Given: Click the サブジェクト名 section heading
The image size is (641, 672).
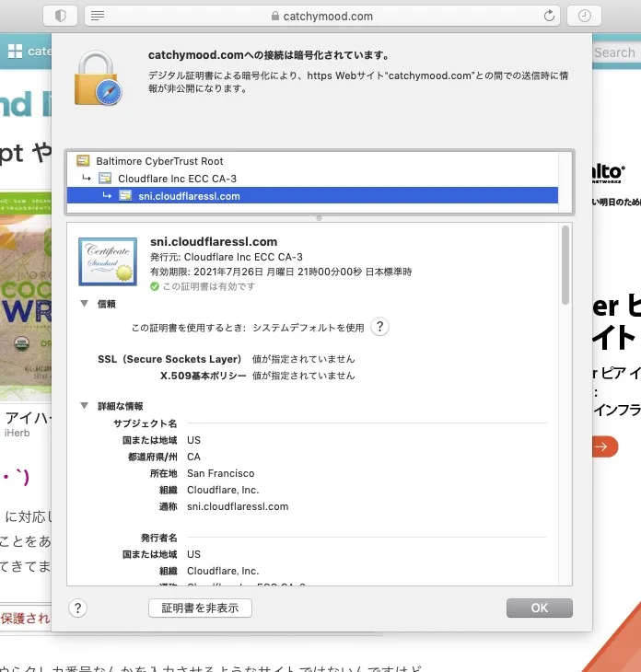Looking at the screenshot, I should click(x=145, y=423).
